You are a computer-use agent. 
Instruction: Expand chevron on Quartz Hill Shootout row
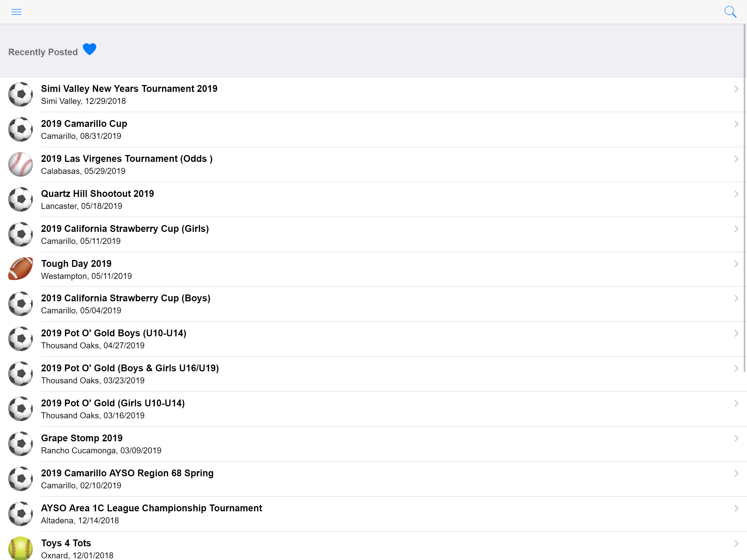[736, 194]
